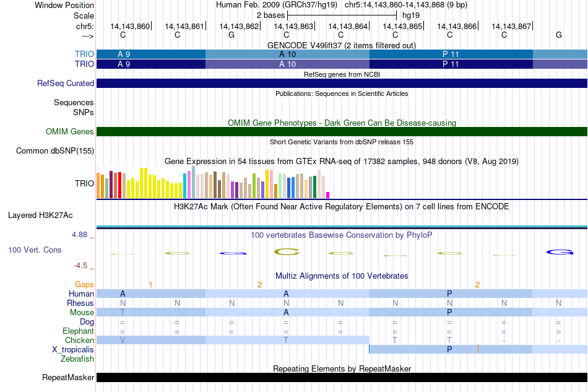Click the 2 bases scale bar
Image resolution: width=588 pixels, height=392 pixels.
[342, 15]
